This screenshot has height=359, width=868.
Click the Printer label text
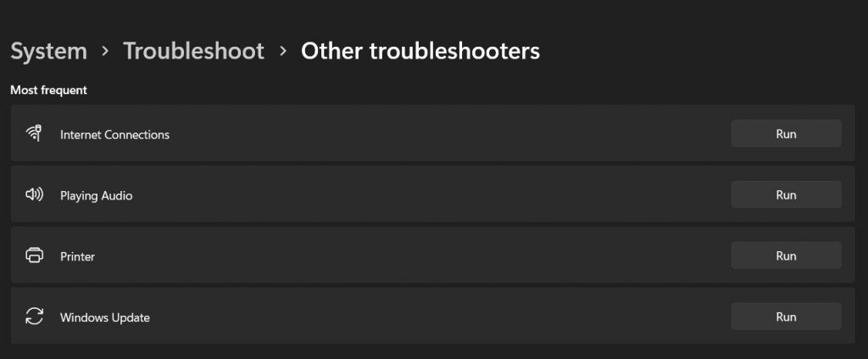tap(77, 256)
